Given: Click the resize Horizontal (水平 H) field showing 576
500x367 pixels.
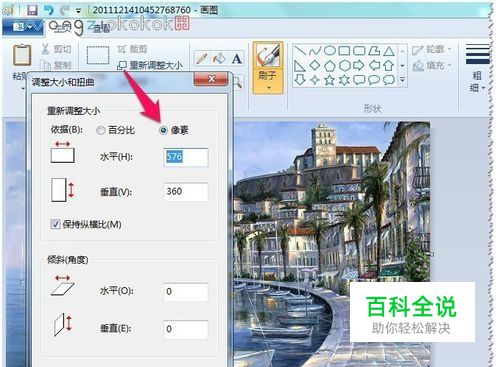Looking at the screenshot, I should (x=186, y=157).
